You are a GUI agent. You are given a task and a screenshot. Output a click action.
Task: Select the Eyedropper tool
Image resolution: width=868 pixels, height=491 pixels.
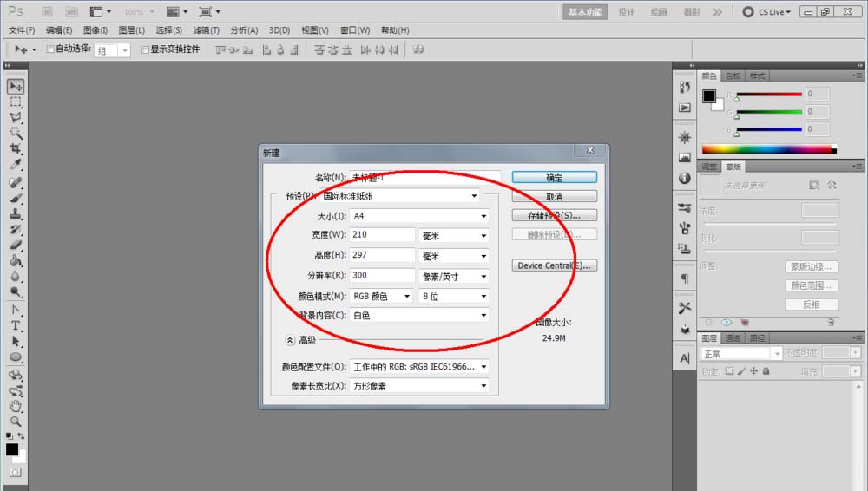16,164
